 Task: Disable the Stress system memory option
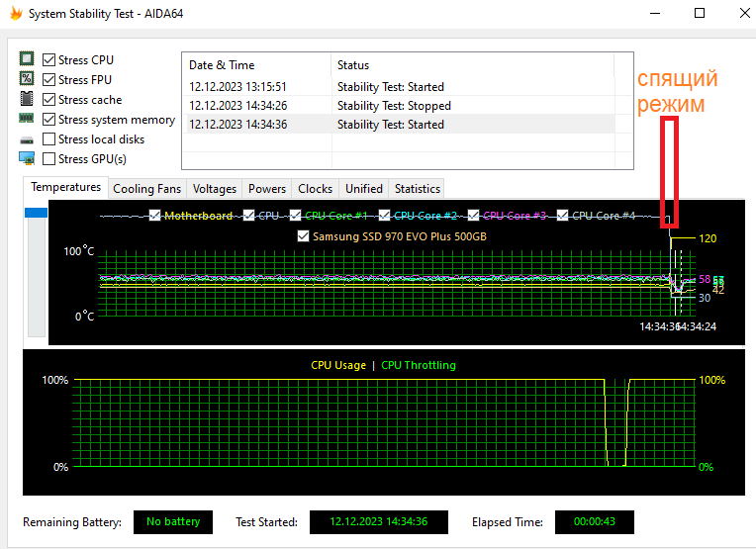coord(48,119)
